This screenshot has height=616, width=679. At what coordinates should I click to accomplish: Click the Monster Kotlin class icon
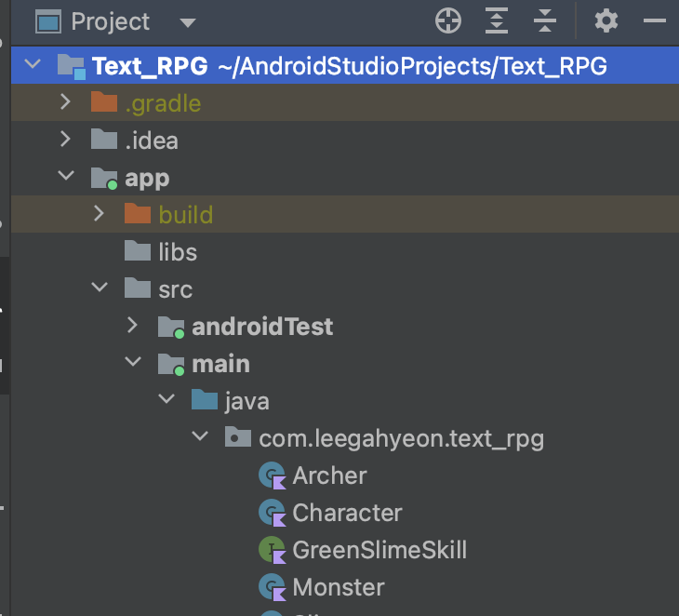[x=273, y=587]
